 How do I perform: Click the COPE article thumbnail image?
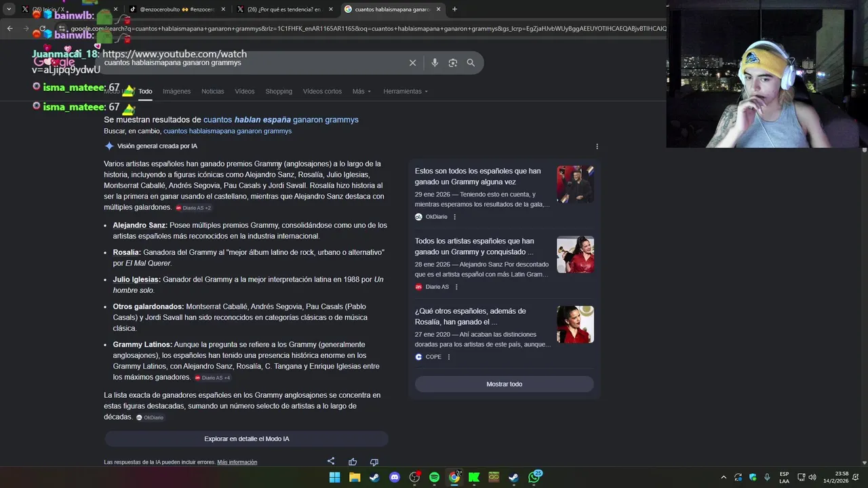575,324
